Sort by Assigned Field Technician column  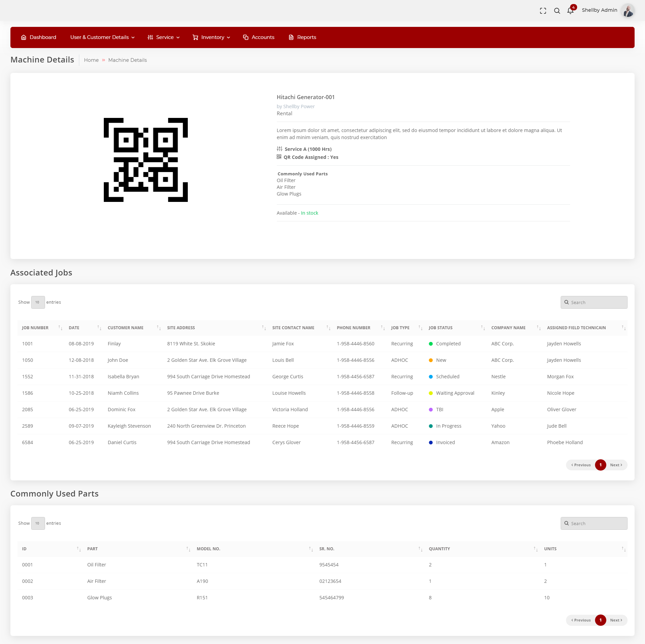coord(585,328)
